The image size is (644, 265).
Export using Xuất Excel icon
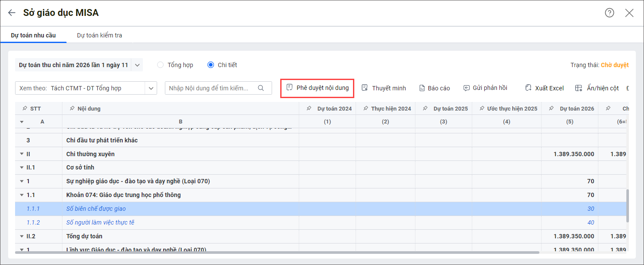pos(528,88)
